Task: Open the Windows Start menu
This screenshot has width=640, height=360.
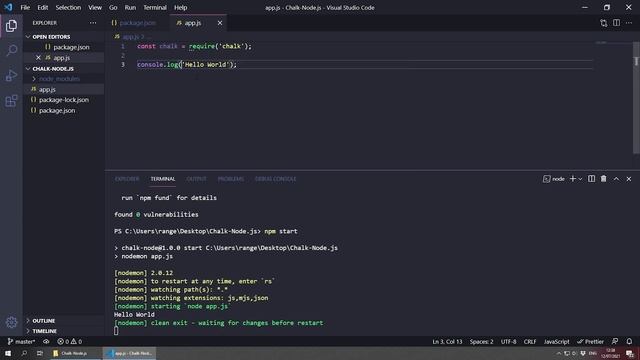Action: click(8, 353)
